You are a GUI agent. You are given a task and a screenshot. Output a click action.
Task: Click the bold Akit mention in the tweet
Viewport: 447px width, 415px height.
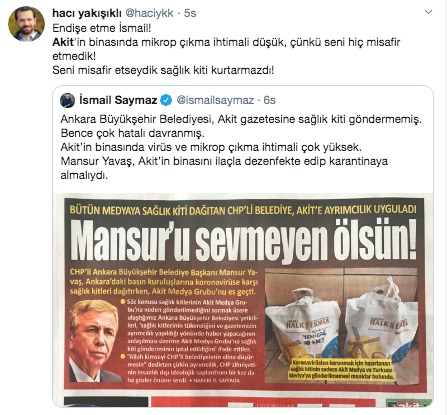point(63,42)
